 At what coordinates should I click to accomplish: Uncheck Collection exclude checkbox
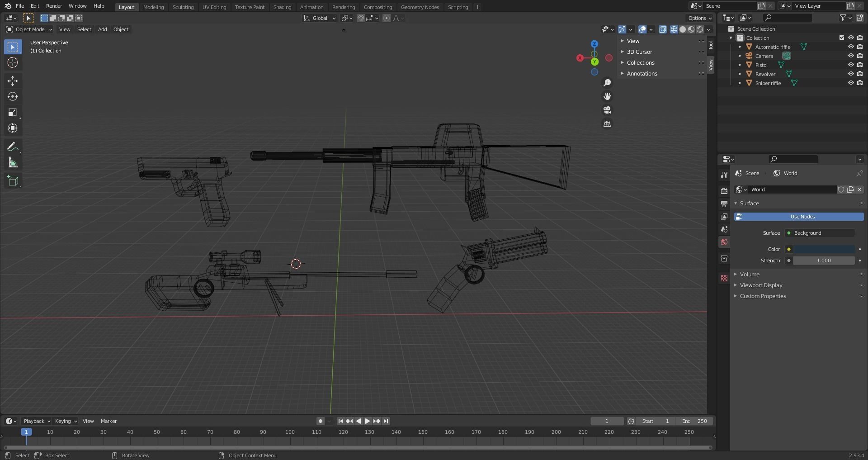[x=841, y=38]
